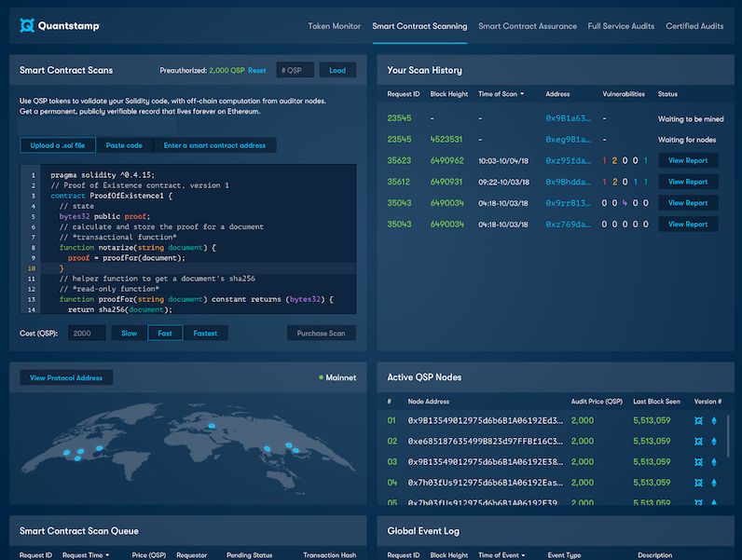Go to Full Service Audits tab
The height and width of the screenshot is (560, 742).
coord(621,26)
